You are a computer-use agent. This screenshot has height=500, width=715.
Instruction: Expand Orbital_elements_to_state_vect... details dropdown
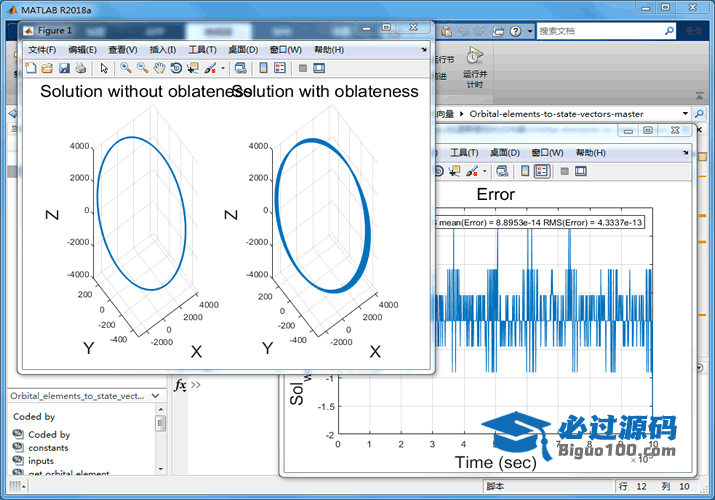coord(155,396)
